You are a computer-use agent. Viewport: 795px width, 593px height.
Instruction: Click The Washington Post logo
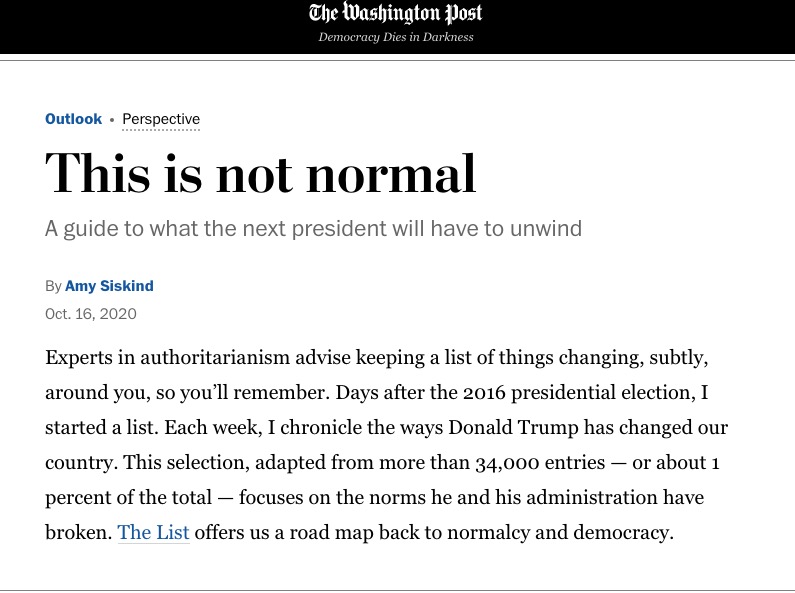click(x=396, y=14)
